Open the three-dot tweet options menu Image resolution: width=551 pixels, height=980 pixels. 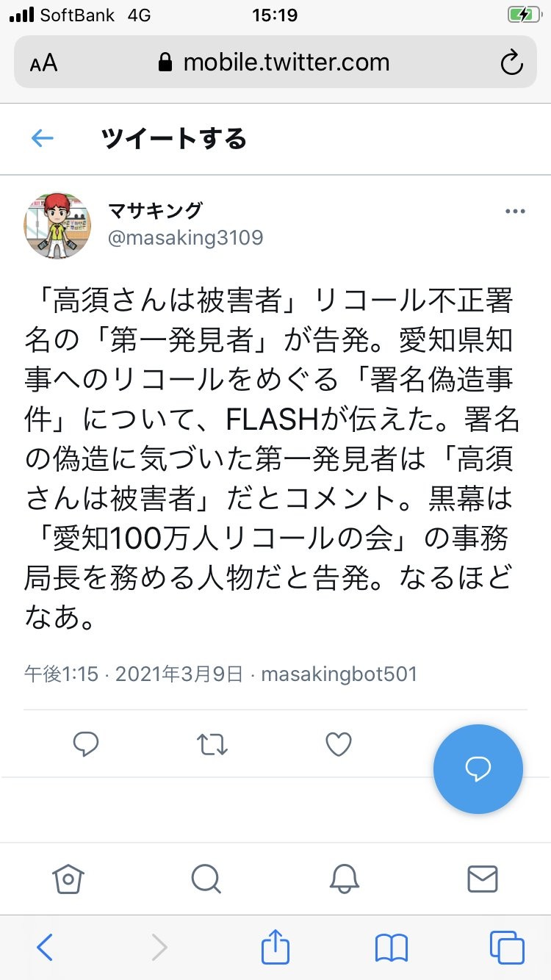(x=515, y=212)
